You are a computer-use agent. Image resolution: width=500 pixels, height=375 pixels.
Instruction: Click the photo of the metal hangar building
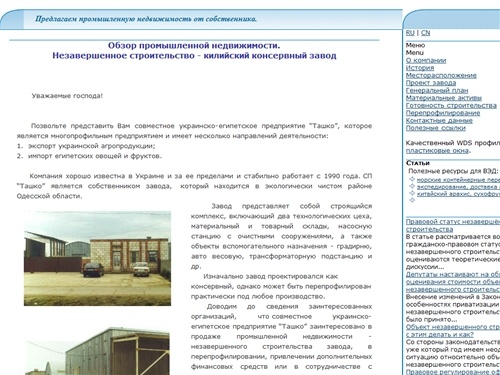(x=97, y=351)
